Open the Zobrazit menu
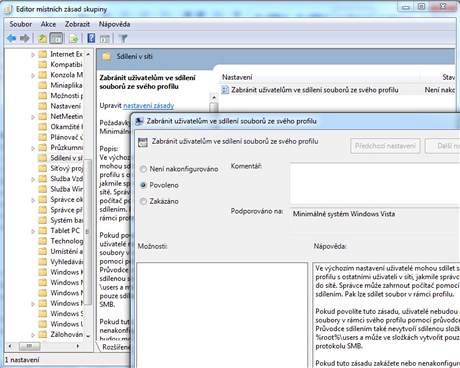 point(77,24)
